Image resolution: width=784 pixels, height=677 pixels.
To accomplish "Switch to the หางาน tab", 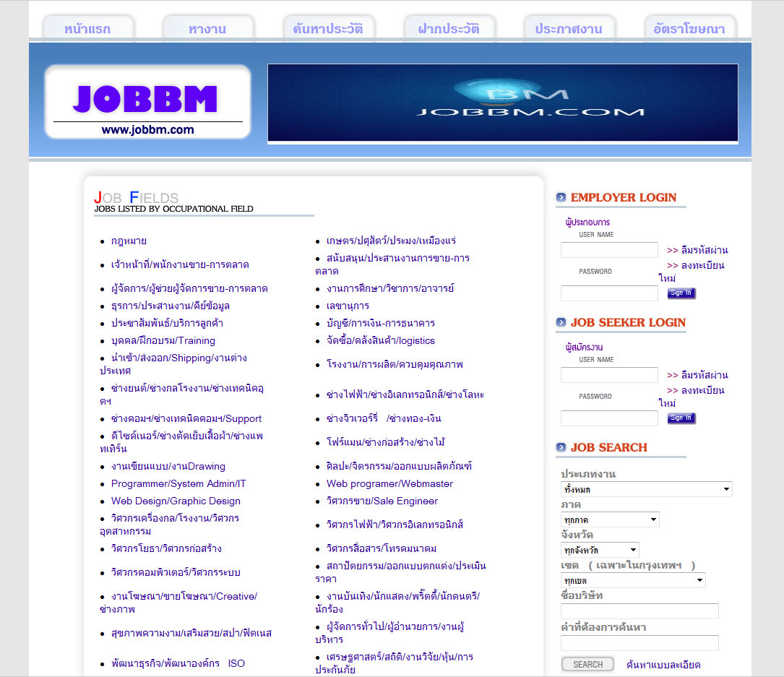I will tap(208, 29).
